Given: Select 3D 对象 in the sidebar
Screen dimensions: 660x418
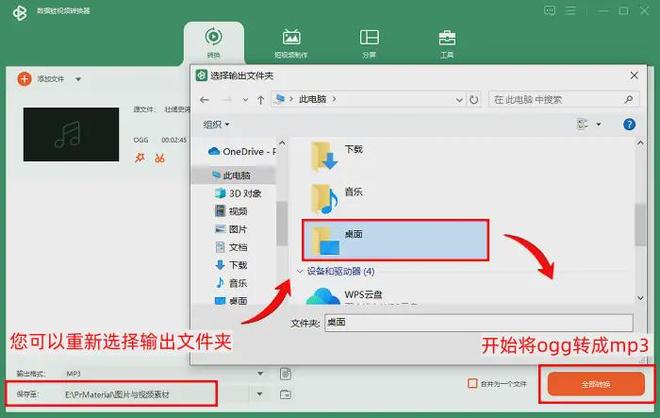Looking at the screenshot, I should coord(238,193).
